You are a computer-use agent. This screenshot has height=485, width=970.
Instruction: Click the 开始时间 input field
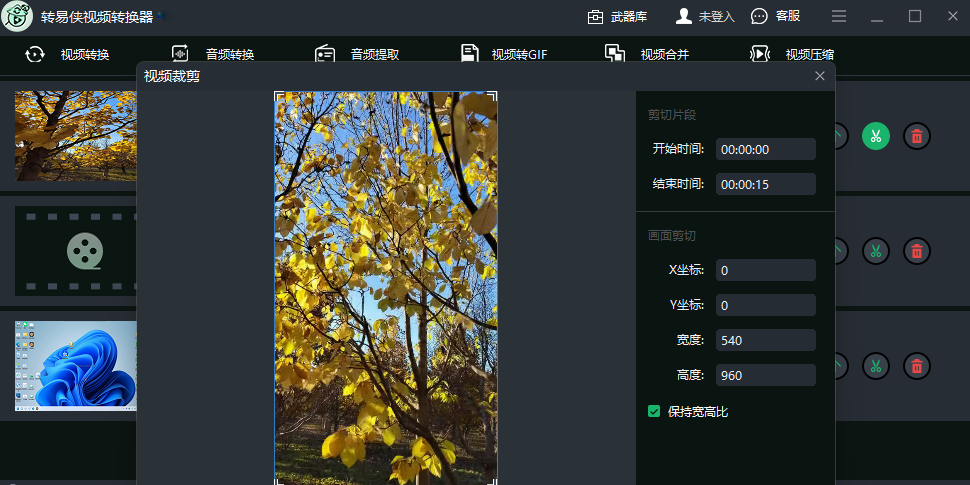pyautogui.click(x=765, y=149)
